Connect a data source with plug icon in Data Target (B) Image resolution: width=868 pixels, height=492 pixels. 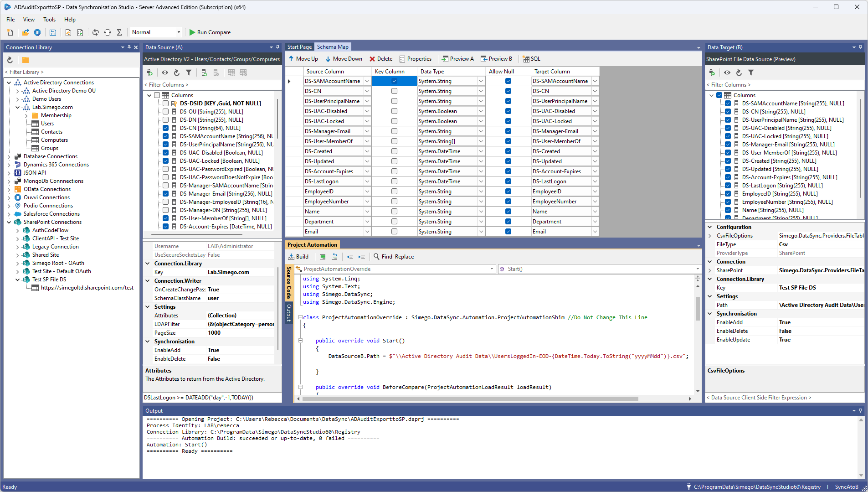click(x=712, y=73)
